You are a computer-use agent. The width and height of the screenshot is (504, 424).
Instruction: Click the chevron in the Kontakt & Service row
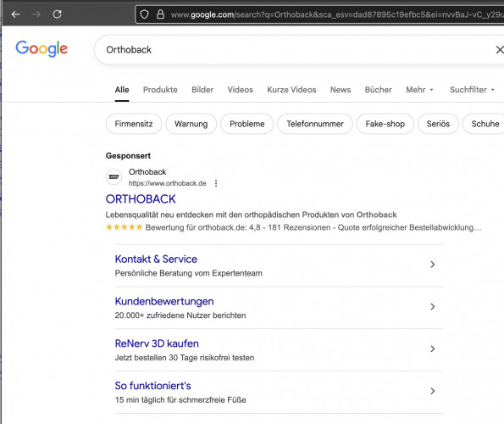[x=433, y=265]
